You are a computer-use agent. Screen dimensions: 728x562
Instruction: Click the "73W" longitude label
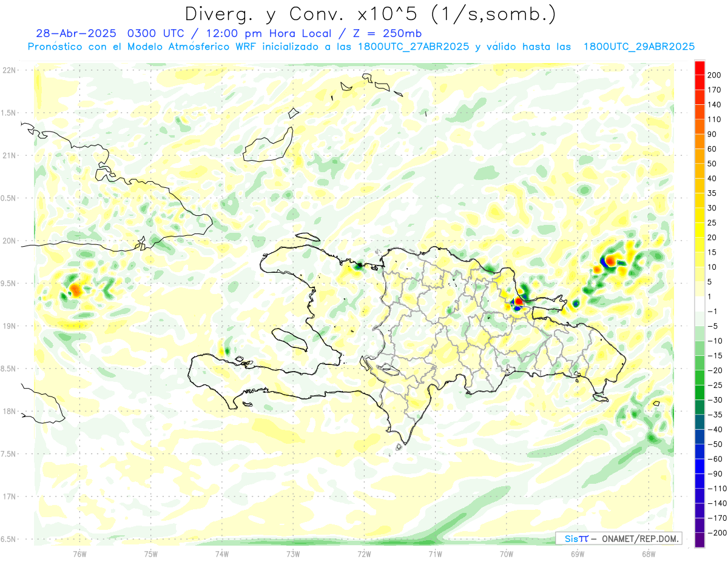tap(293, 554)
